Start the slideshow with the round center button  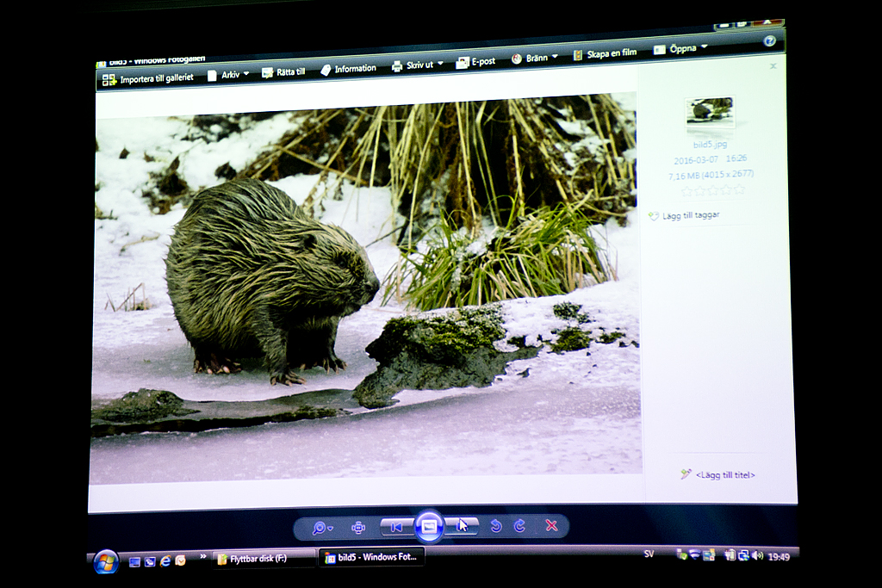point(429,527)
